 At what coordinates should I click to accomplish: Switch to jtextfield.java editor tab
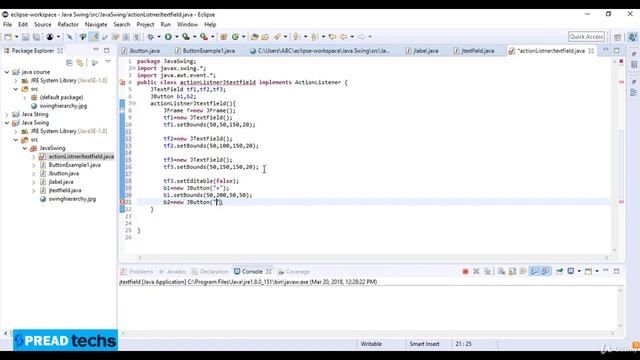(x=474, y=51)
